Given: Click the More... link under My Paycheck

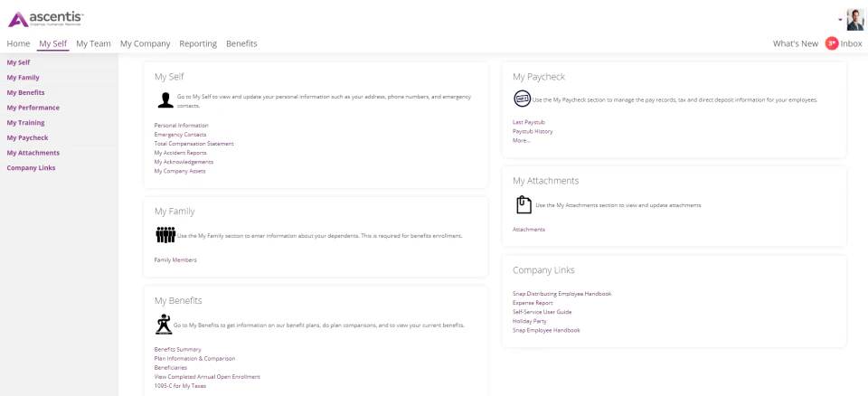Looking at the screenshot, I should 522,141.
